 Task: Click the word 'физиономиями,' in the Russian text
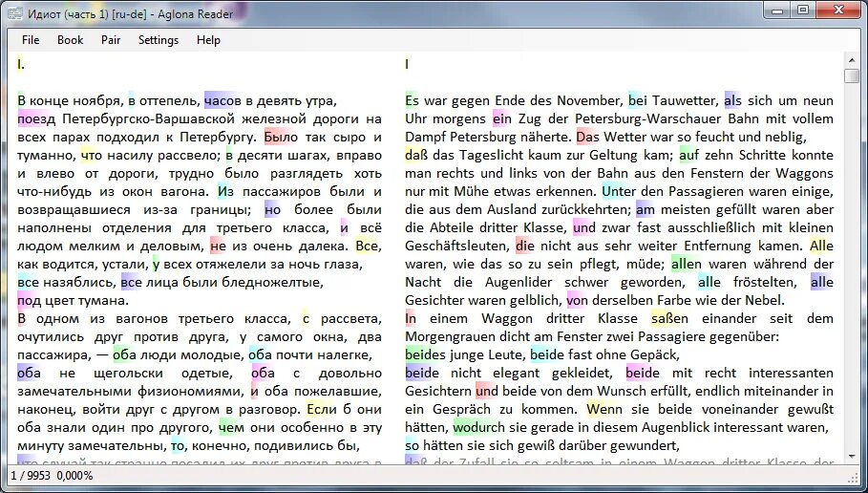pos(190,392)
